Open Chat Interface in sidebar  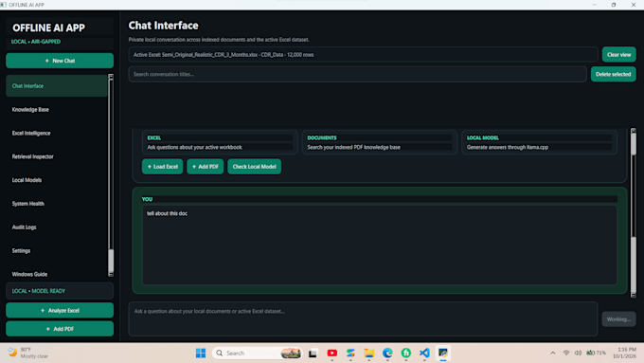tap(57, 86)
